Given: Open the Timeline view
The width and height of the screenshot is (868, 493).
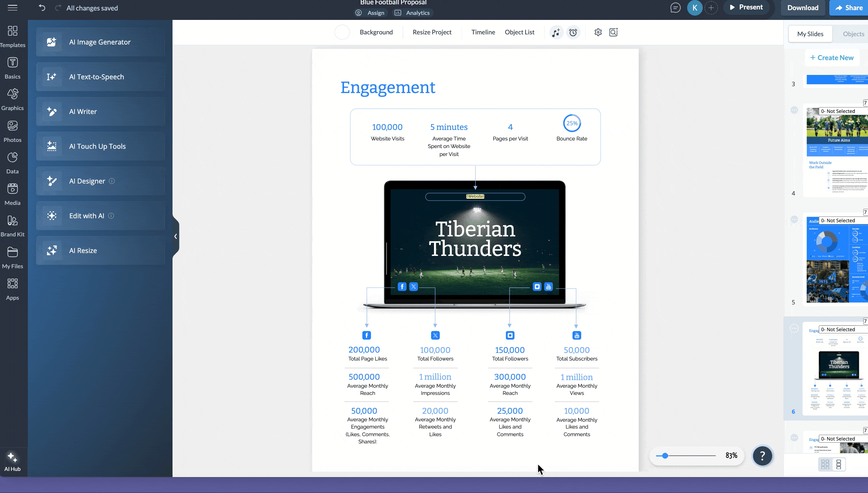Looking at the screenshot, I should click(x=483, y=32).
